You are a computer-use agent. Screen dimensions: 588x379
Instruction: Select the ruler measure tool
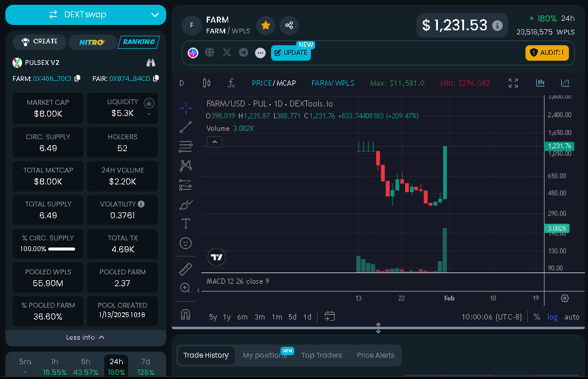pos(186,269)
